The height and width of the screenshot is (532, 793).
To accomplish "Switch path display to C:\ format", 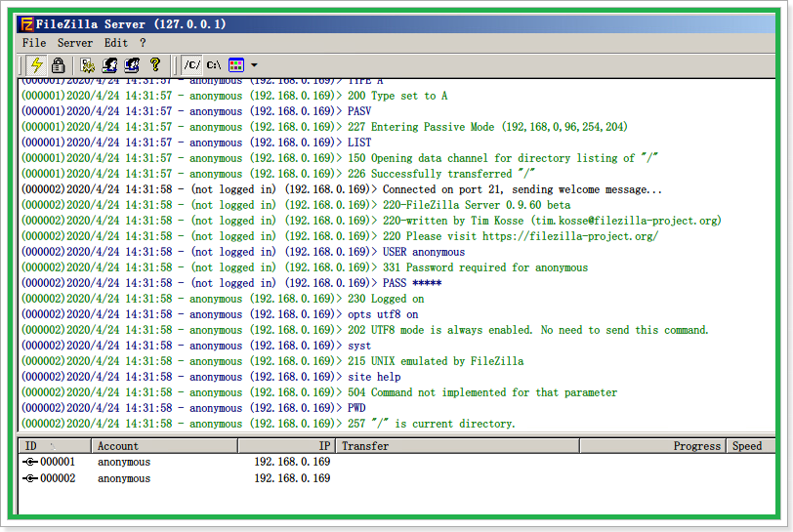I will (x=214, y=64).
